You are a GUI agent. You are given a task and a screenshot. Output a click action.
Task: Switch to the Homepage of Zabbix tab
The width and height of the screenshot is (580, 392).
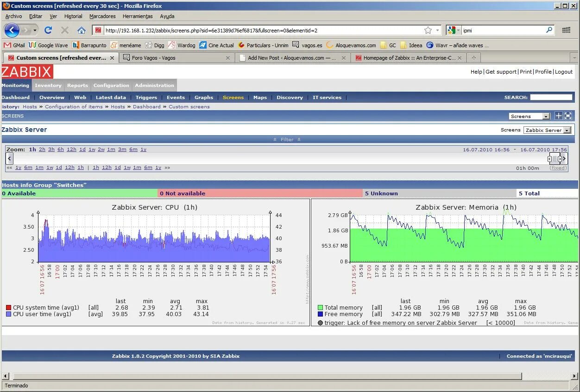[408, 58]
